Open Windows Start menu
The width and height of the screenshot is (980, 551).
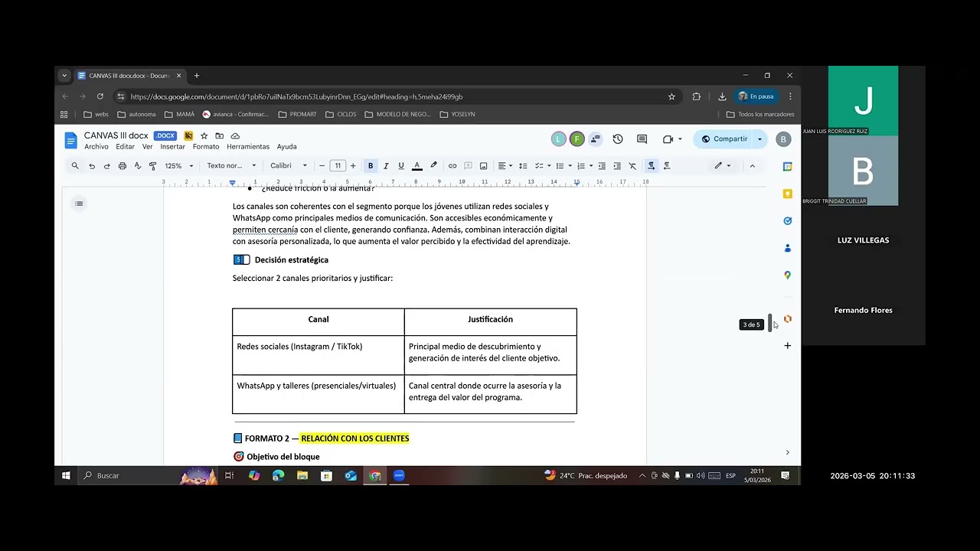[x=66, y=475]
